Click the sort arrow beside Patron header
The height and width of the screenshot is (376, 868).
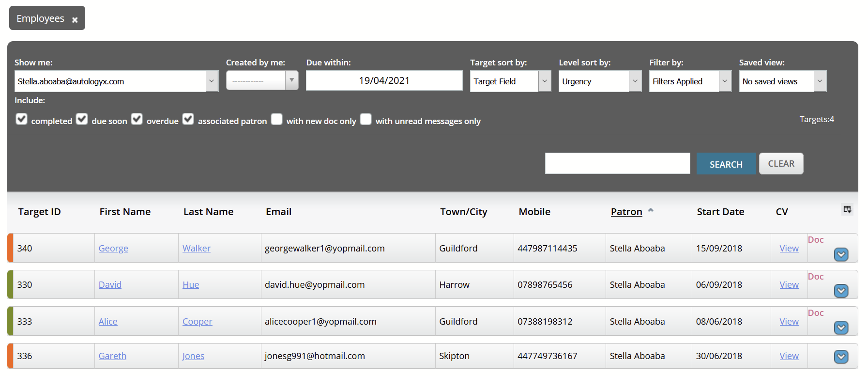651,210
